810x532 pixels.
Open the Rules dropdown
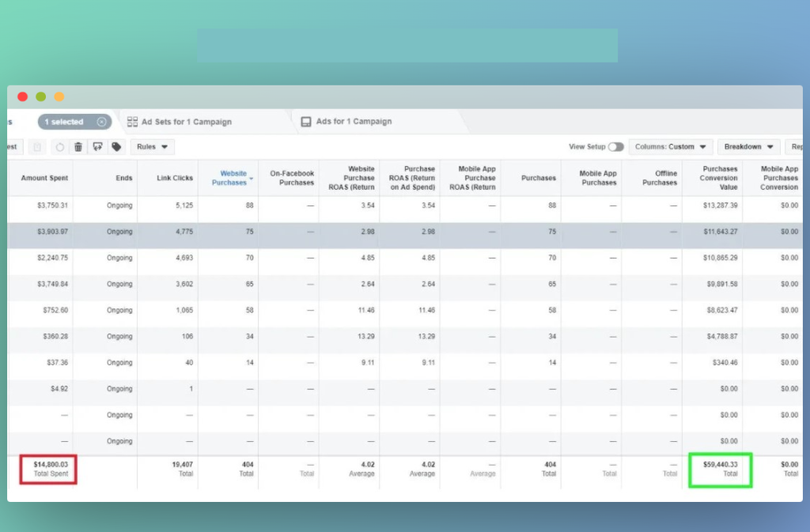[x=153, y=147]
